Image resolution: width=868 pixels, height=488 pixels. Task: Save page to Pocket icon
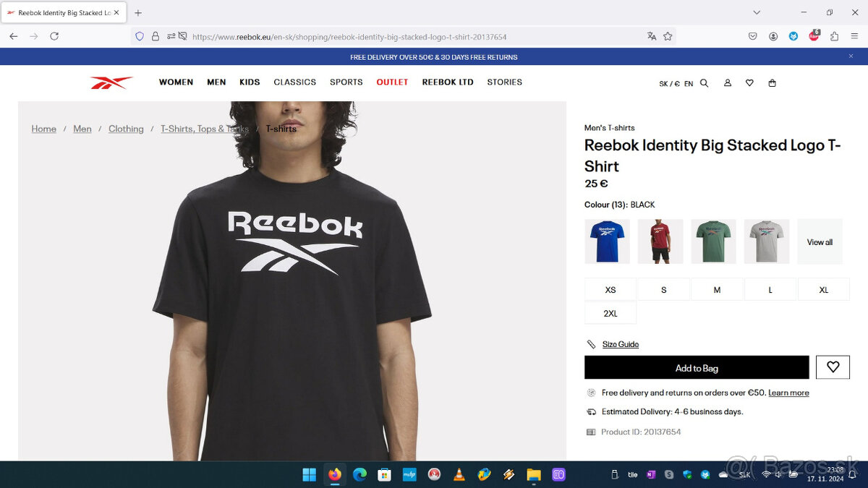[753, 36]
